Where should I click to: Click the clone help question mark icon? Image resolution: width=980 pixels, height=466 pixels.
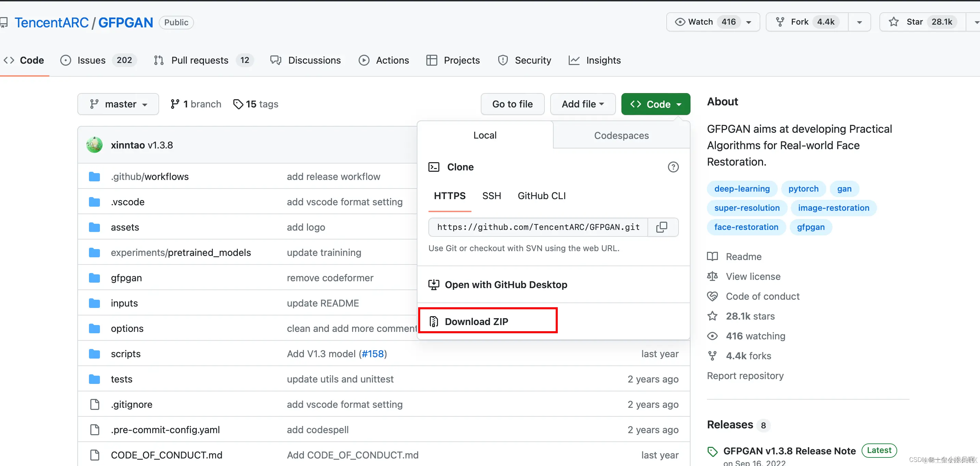pos(673,167)
